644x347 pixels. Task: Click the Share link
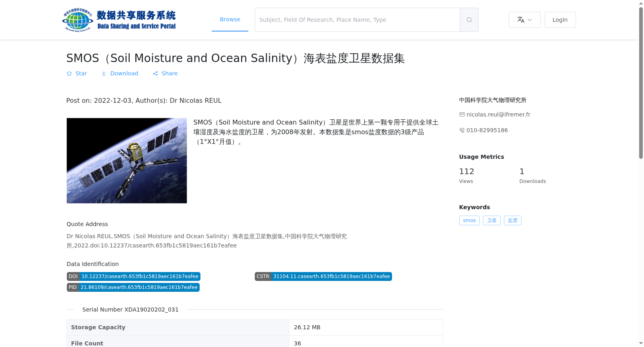[x=165, y=73]
